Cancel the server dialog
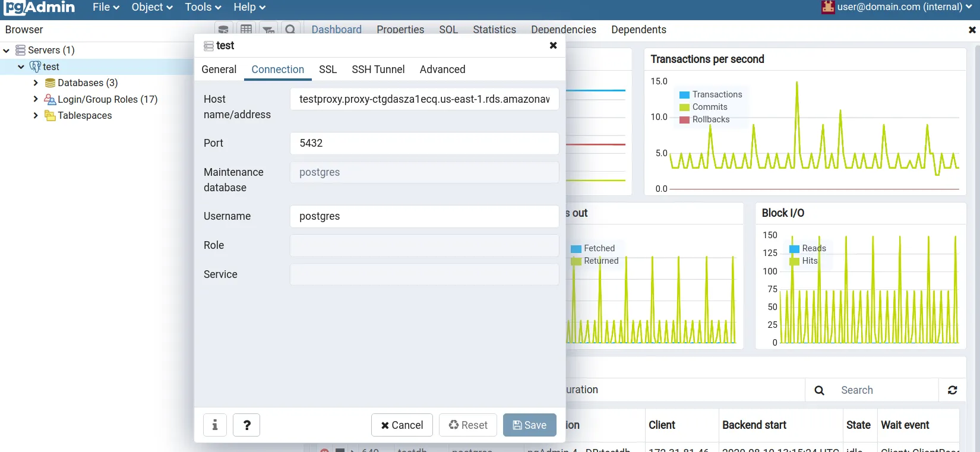Image resolution: width=980 pixels, height=452 pixels. point(402,425)
